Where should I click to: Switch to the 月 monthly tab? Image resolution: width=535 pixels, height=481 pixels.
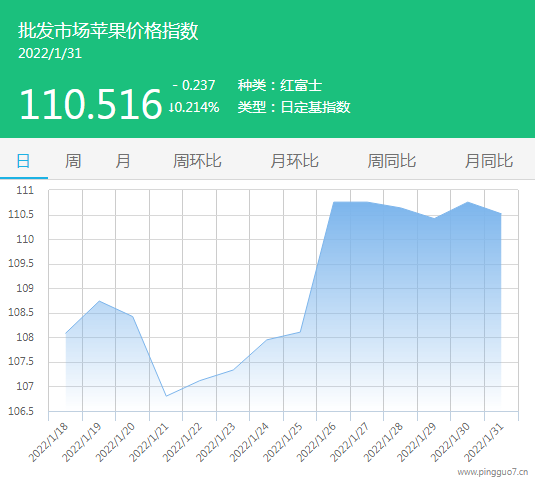pyautogui.click(x=122, y=161)
